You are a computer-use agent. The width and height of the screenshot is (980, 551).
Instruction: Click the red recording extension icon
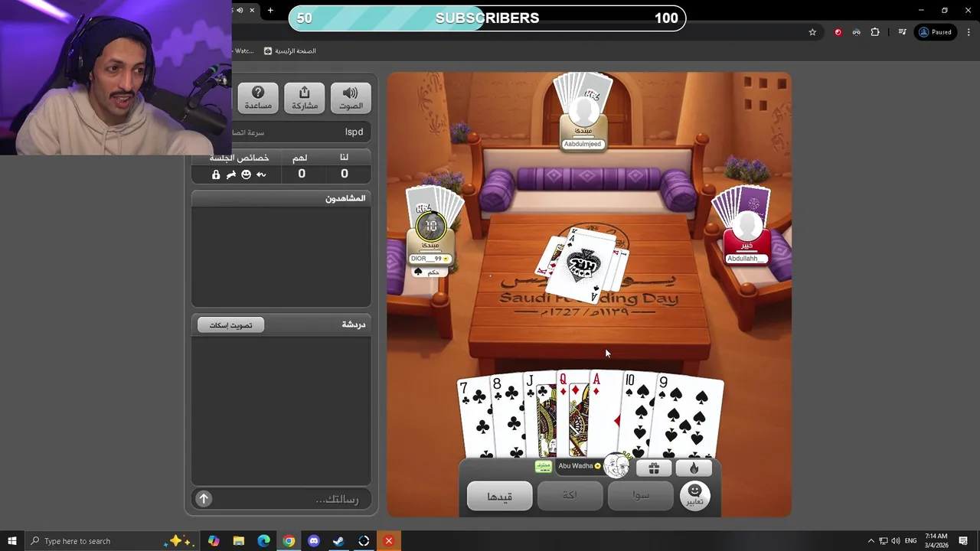838,32
